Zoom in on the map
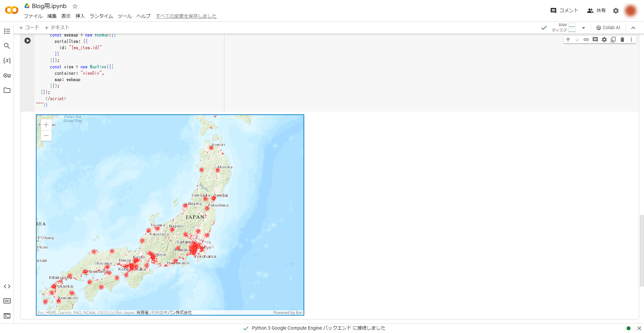The width and height of the screenshot is (644, 333). coord(46,125)
